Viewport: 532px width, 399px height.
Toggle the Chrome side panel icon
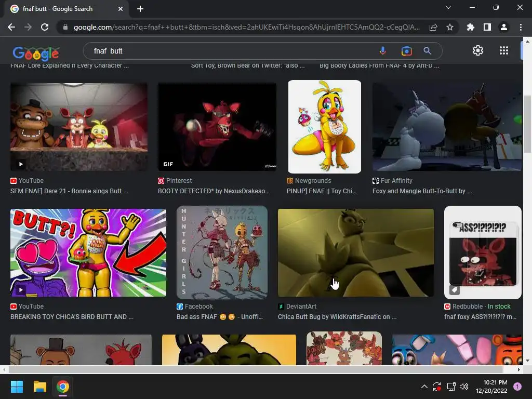click(487, 27)
